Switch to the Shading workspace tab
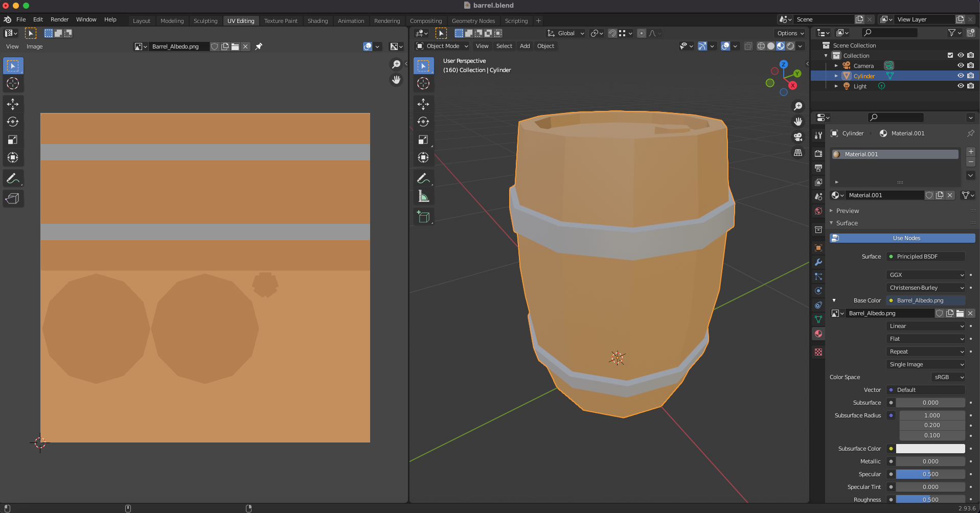980x513 pixels. point(317,21)
